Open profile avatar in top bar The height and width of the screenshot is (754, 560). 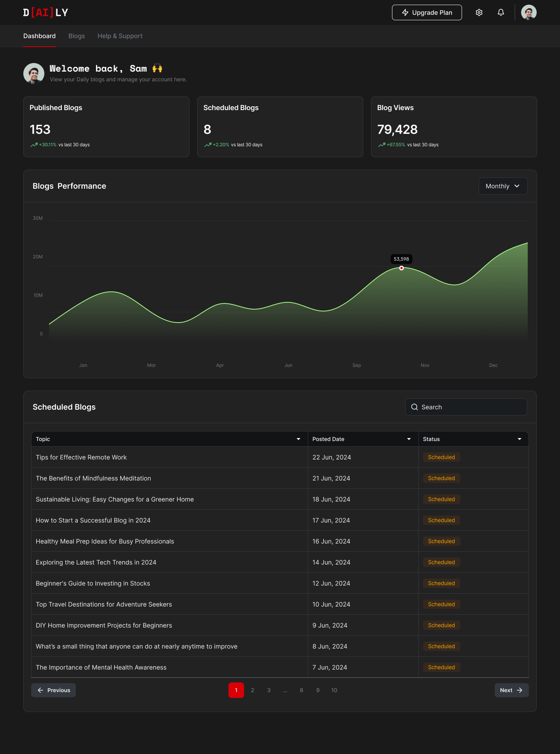528,12
